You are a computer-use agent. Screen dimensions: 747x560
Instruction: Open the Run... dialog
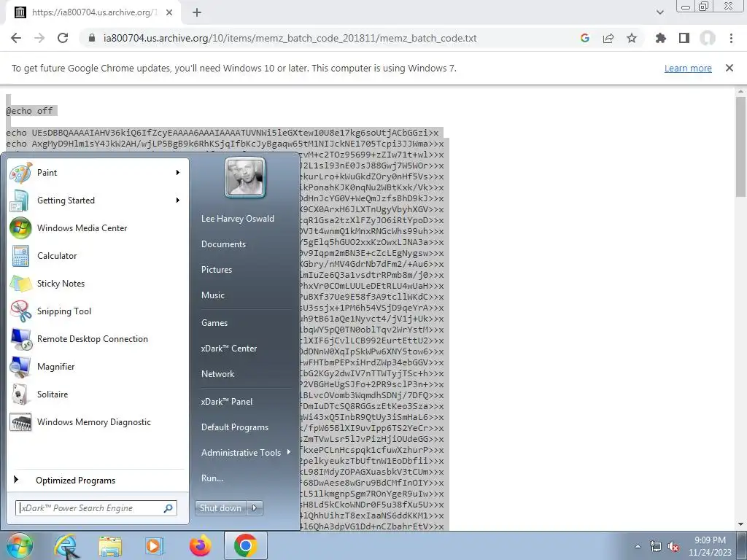212,478
